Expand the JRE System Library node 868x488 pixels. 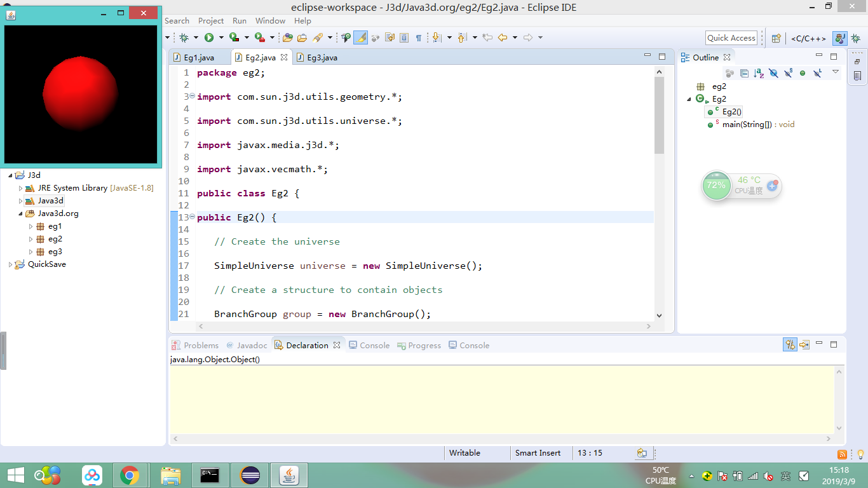pos(20,187)
